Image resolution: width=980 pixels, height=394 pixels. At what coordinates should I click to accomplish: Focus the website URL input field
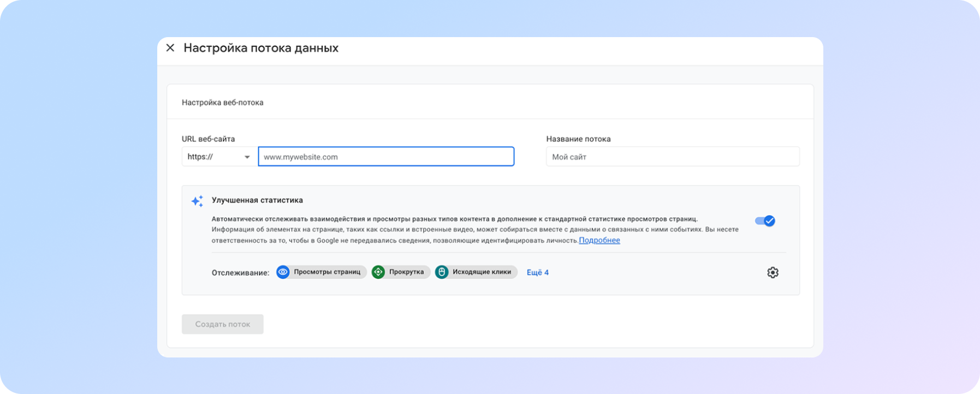point(385,157)
